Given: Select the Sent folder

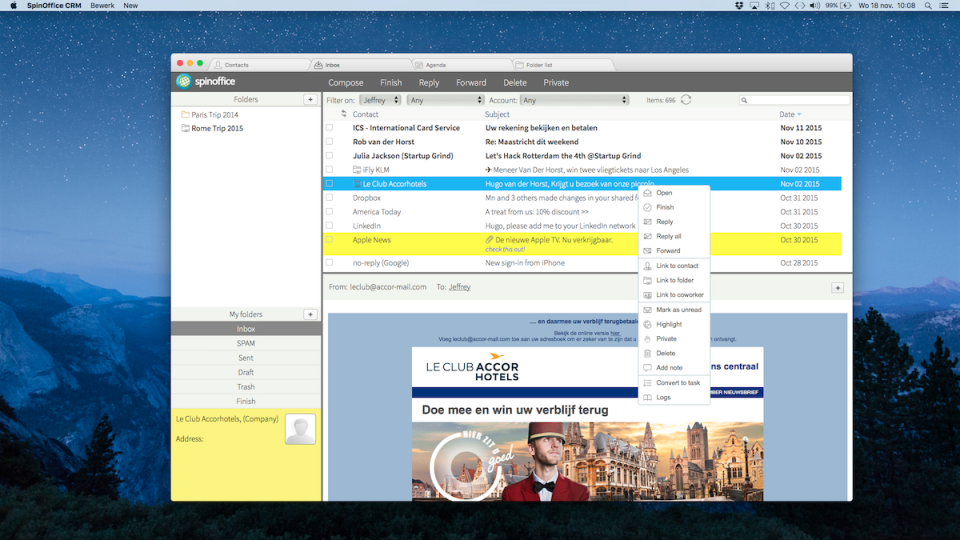Looking at the screenshot, I should click(x=246, y=358).
